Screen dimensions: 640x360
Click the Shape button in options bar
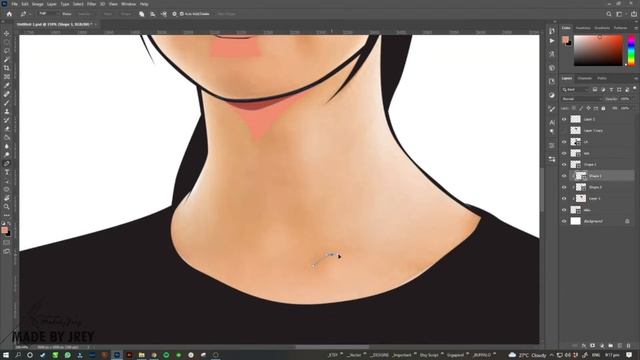[126, 14]
